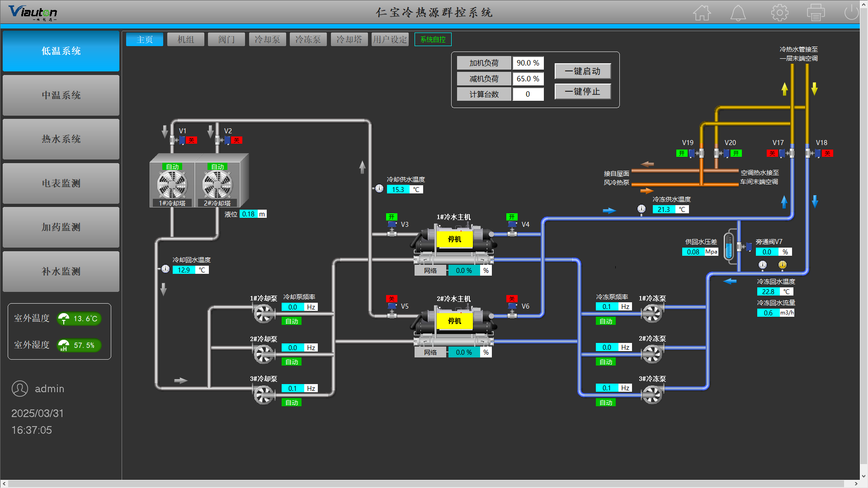Toggle valve V5 closed status
Viewport: 868px width, 488px height.
(392, 299)
